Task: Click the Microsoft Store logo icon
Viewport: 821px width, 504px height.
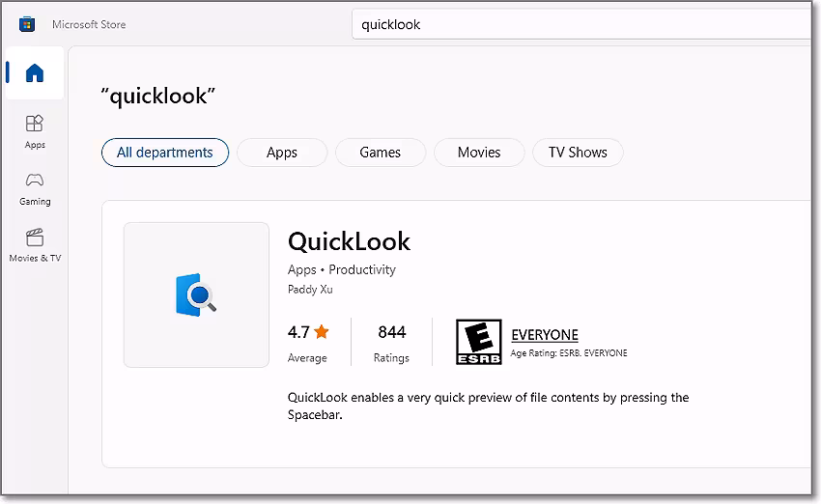Action: pyautogui.click(x=27, y=24)
